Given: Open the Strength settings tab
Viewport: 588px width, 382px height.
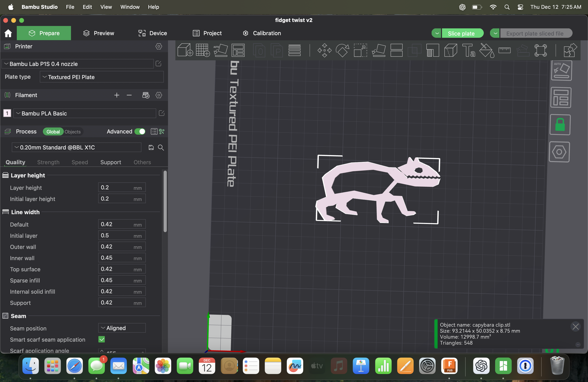Looking at the screenshot, I should click(48, 162).
